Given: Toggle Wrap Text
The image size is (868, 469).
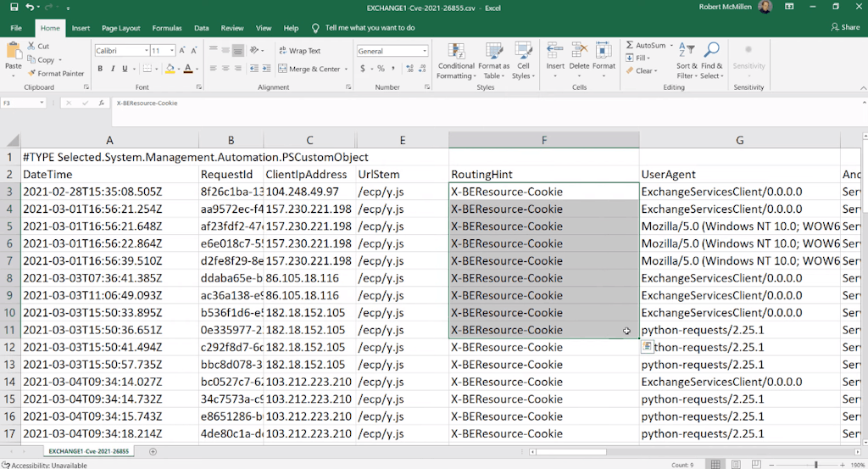Looking at the screenshot, I should (x=299, y=50).
